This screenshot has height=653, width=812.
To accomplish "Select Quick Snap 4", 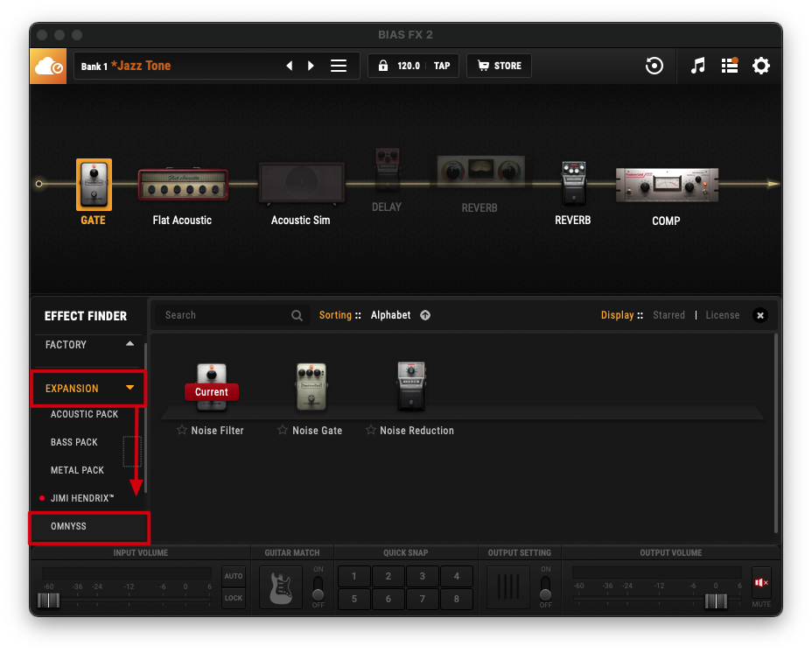I will click(x=456, y=576).
